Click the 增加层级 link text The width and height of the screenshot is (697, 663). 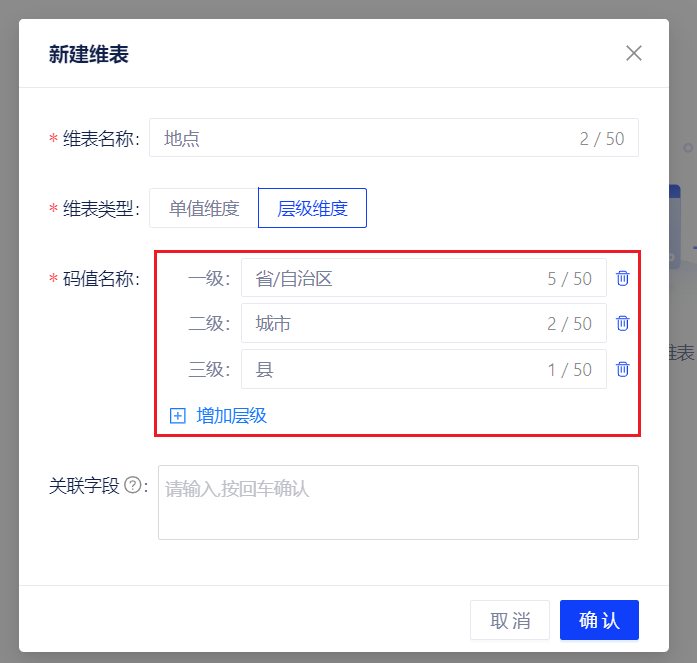tap(231, 416)
